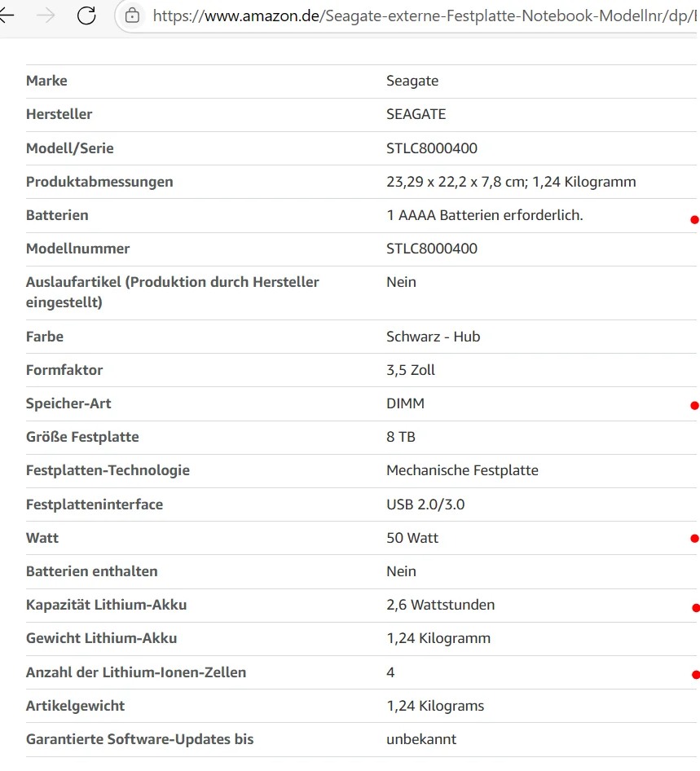
Task: Click the browser back arrow
Action: [x=7, y=15]
